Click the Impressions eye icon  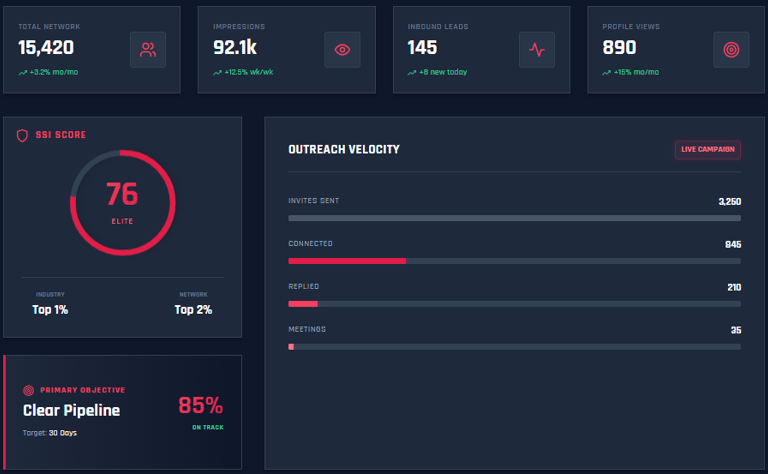[342, 49]
